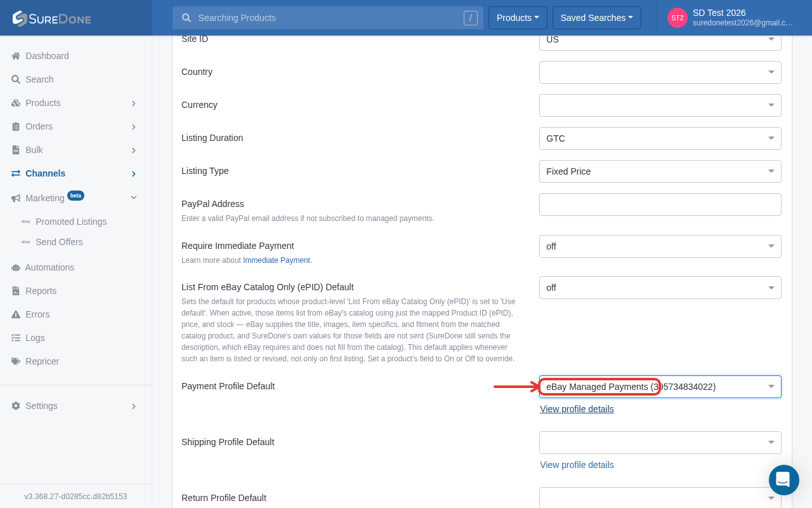The width and height of the screenshot is (812, 508).
Task: Click the eBay icon beside Send Offers
Action: [x=26, y=242]
